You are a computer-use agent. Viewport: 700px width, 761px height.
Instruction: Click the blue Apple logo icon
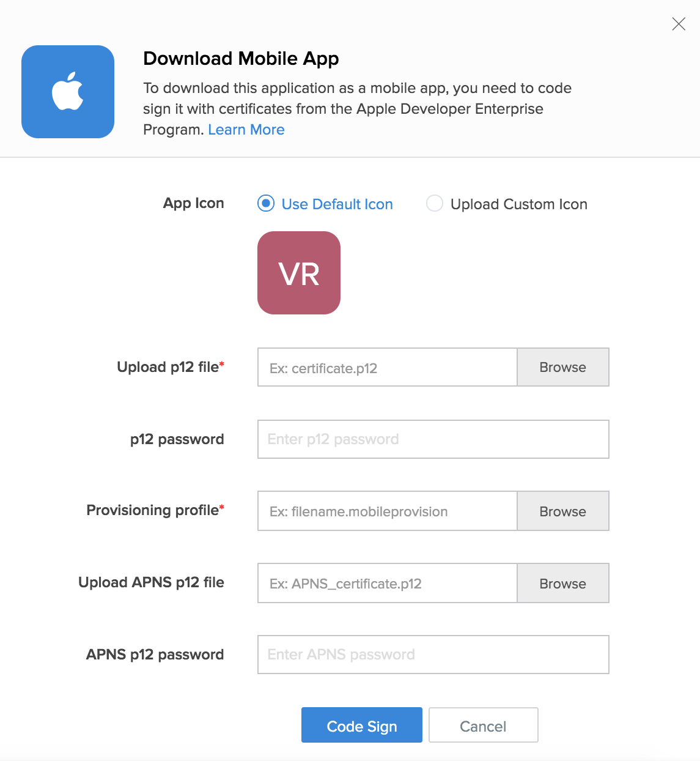pyautogui.click(x=68, y=92)
